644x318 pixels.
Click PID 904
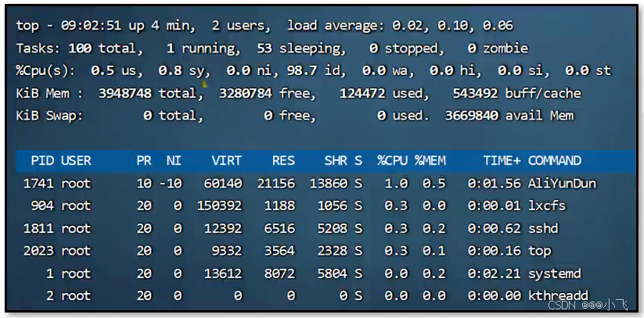(x=42, y=205)
